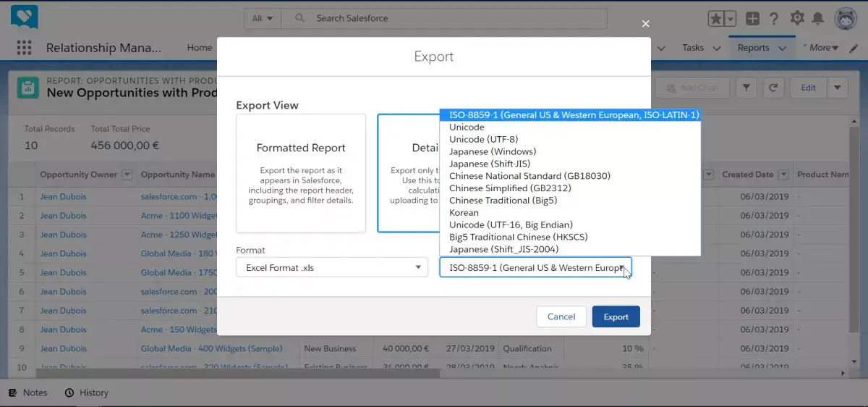Open the Reports tab

[753, 48]
